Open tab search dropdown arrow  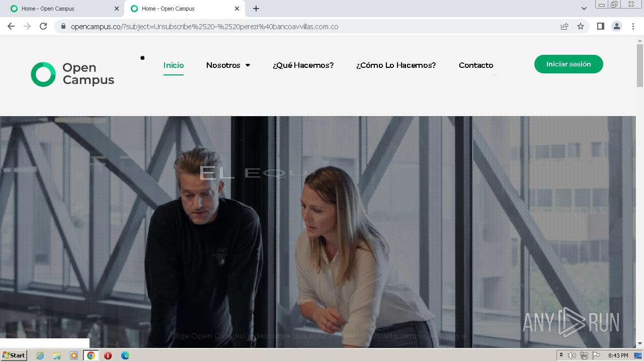pos(584,9)
